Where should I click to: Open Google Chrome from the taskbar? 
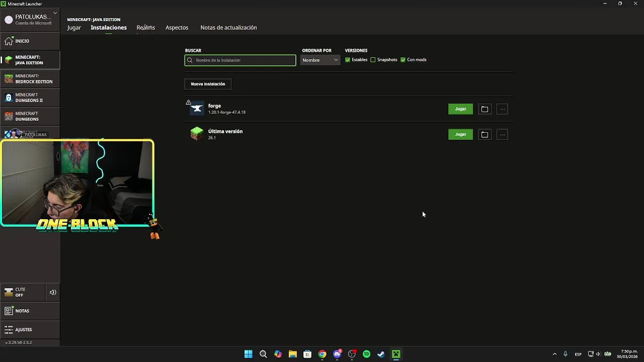tap(322, 354)
